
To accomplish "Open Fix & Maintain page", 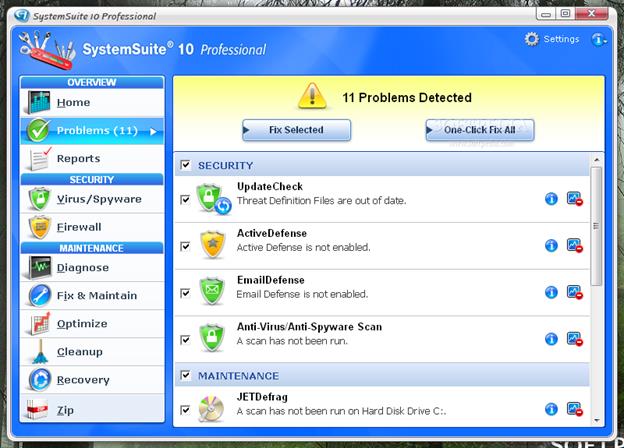I will pos(92,296).
